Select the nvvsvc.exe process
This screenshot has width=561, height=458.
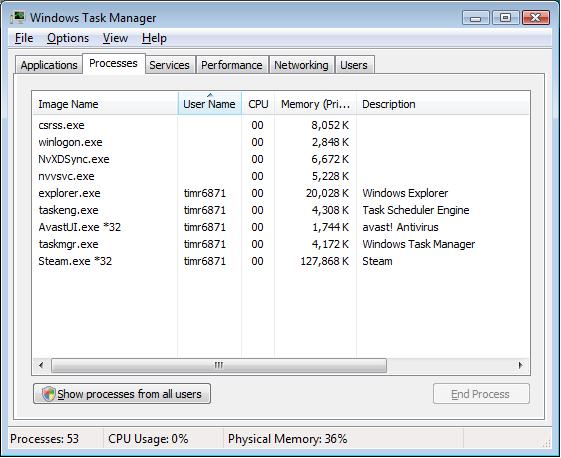(x=281, y=176)
